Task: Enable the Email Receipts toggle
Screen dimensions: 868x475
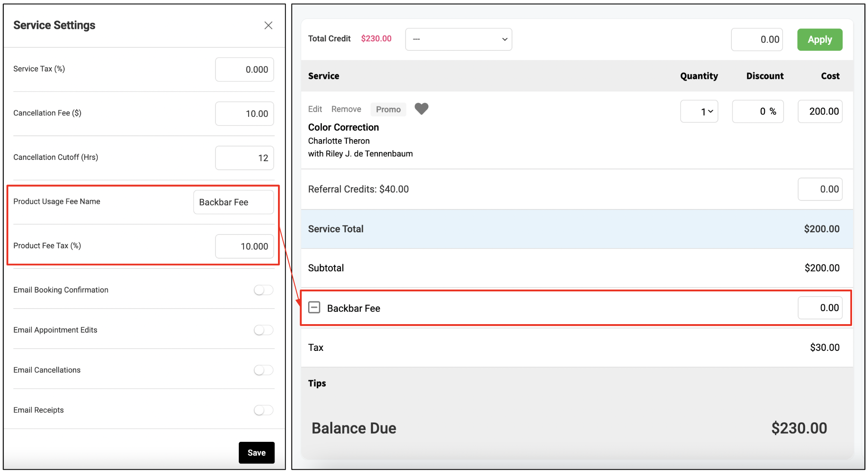Action: pos(263,410)
